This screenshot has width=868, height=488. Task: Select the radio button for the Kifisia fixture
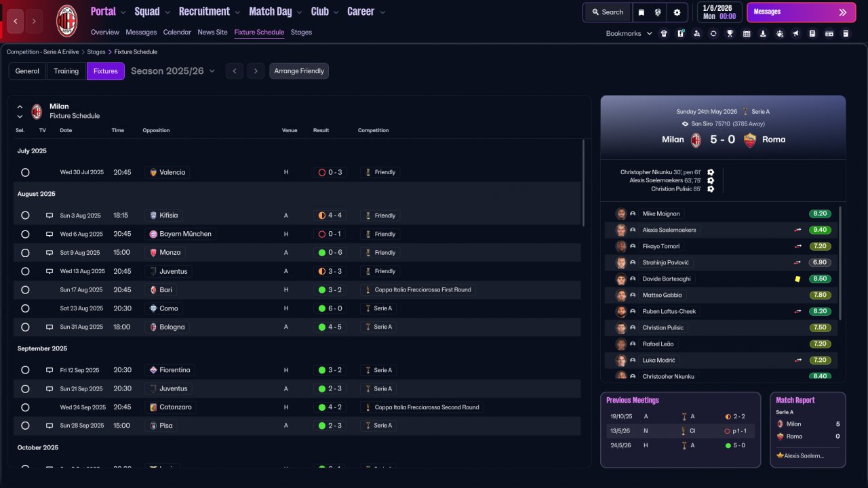click(x=25, y=216)
